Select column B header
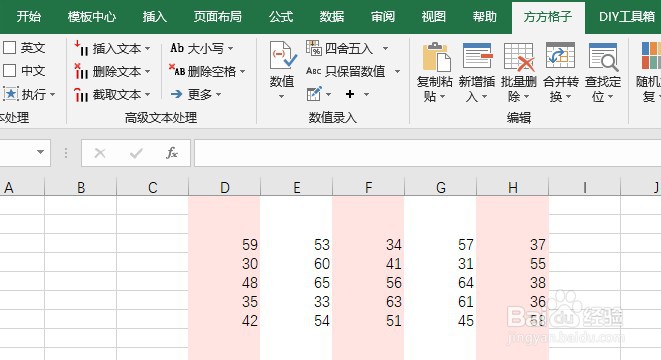This screenshot has height=360, width=661. click(x=81, y=187)
